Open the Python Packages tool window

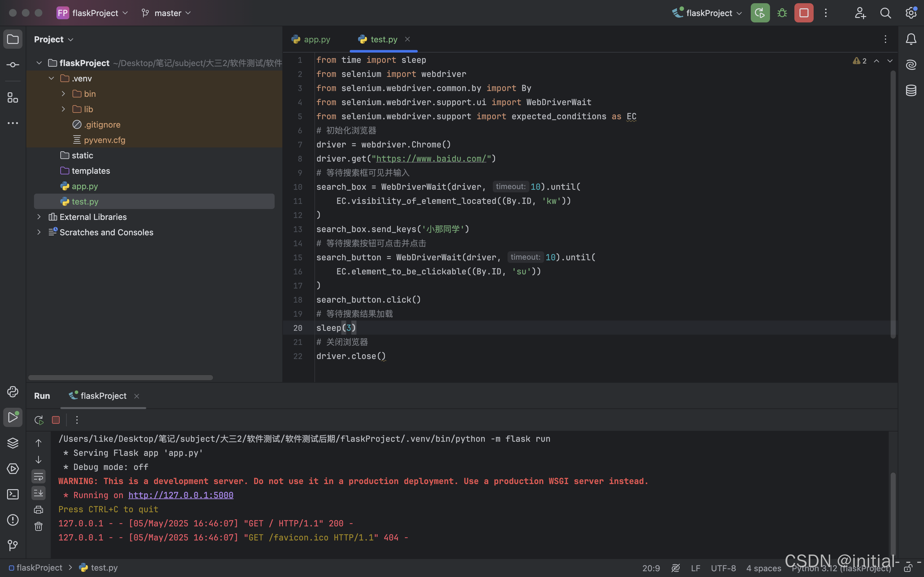coord(13,443)
